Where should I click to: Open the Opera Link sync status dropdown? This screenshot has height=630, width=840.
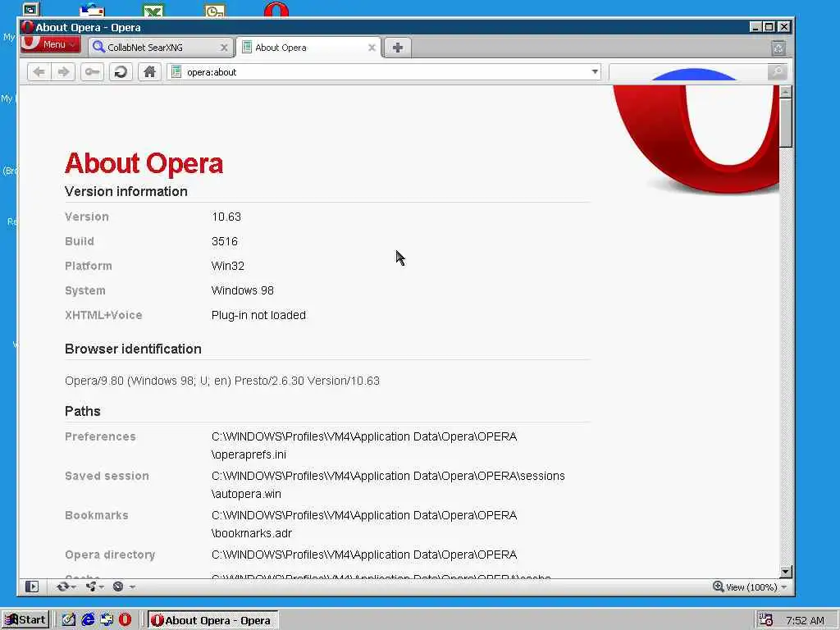(66, 587)
